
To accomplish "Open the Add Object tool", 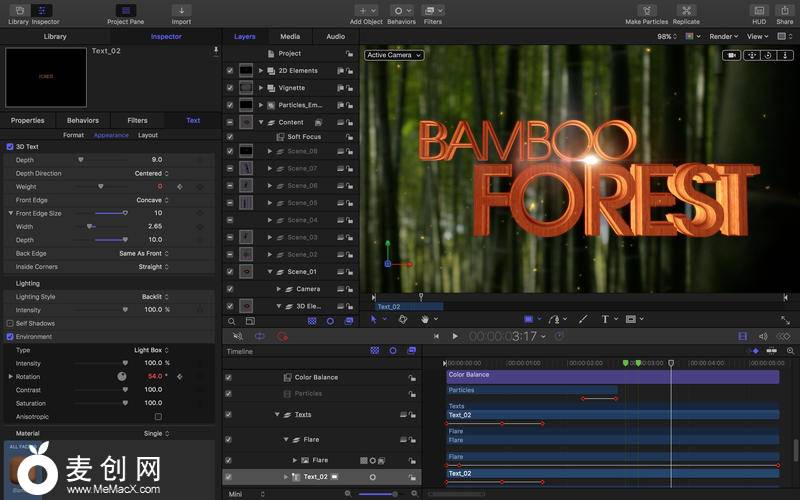I will point(365,11).
